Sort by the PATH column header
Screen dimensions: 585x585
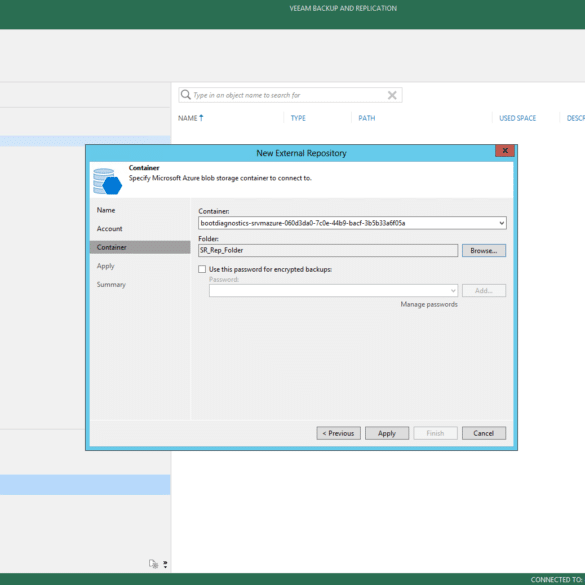[x=367, y=118]
